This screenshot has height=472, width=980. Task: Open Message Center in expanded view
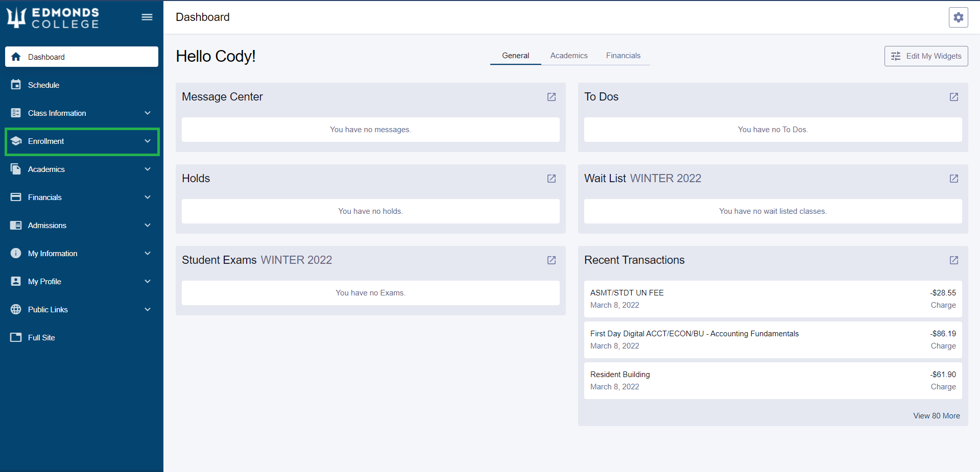tap(552, 97)
